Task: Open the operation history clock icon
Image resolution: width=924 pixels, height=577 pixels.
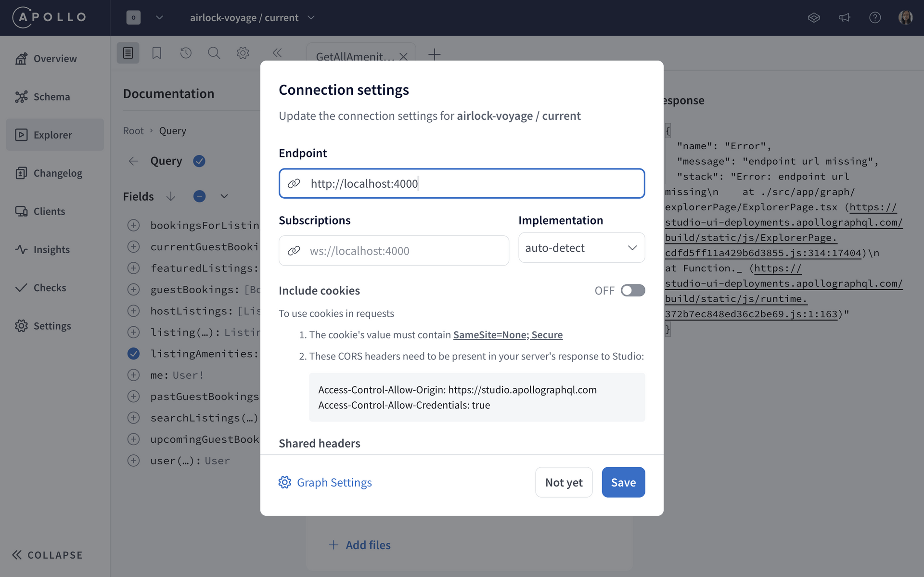Action: [186, 53]
